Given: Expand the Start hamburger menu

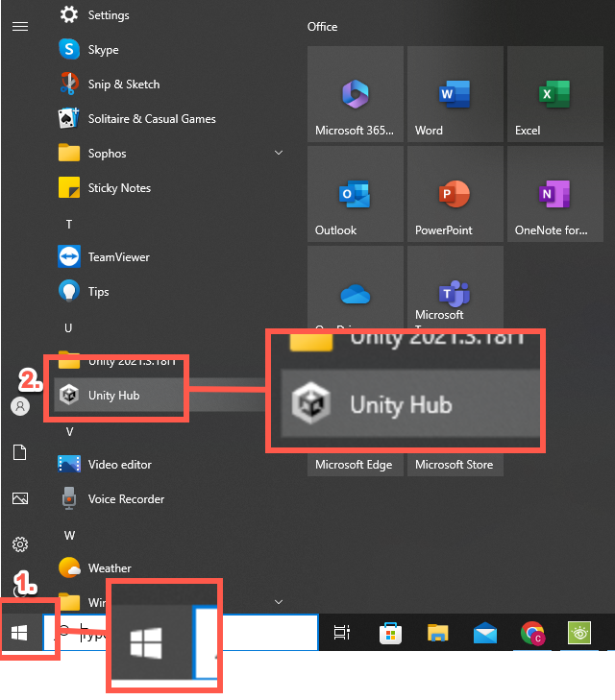Looking at the screenshot, I should click(20, 27).
